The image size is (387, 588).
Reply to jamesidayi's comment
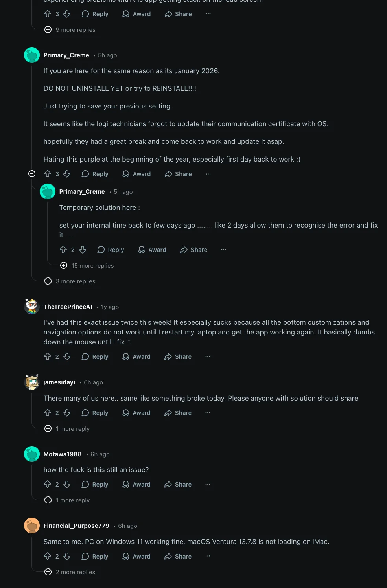95,413
